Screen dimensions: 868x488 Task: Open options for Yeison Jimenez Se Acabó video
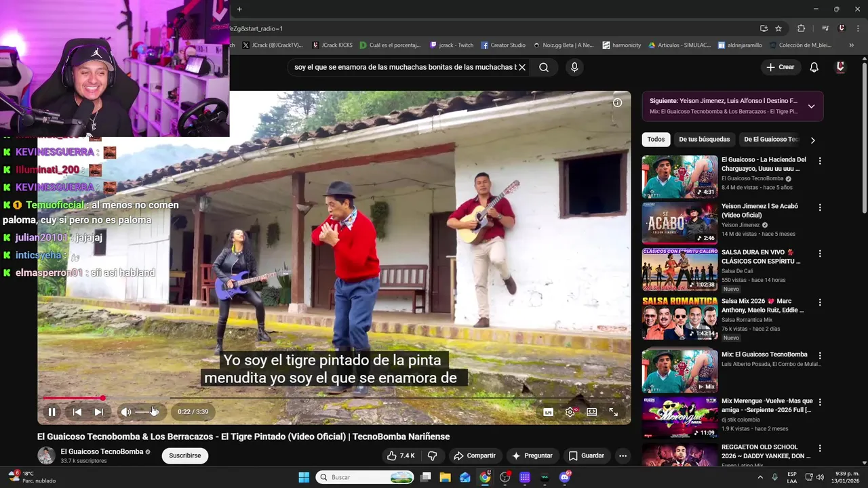[820, 207]
